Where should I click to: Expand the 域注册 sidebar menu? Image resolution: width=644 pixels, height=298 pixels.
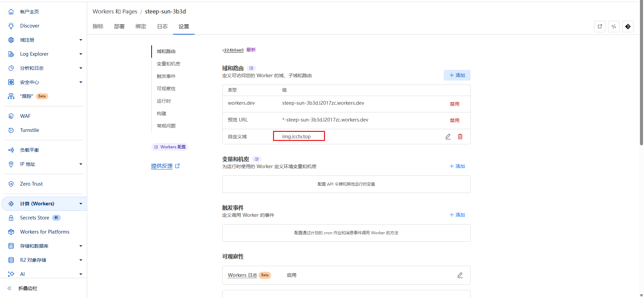tap(80, 40)
